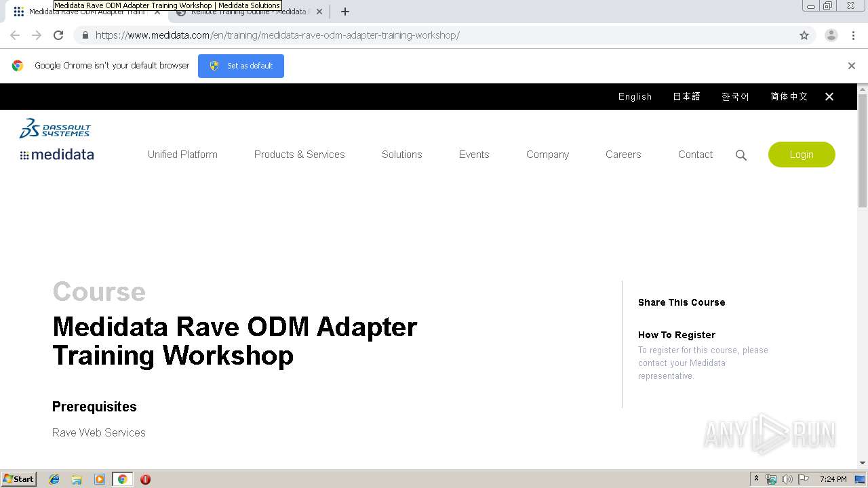
Task: Go to homepage via the medidata logo
Action: pyautogui.click(x=57, y=155)
